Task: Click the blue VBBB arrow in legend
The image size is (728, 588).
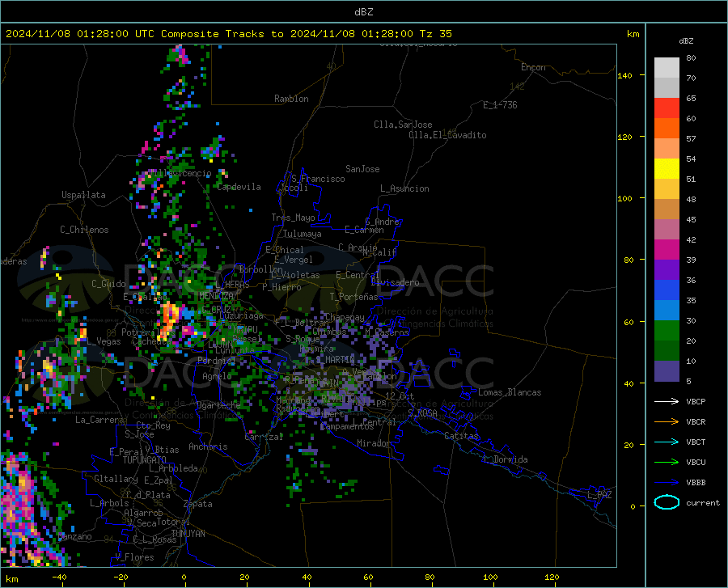Action: 667,483
